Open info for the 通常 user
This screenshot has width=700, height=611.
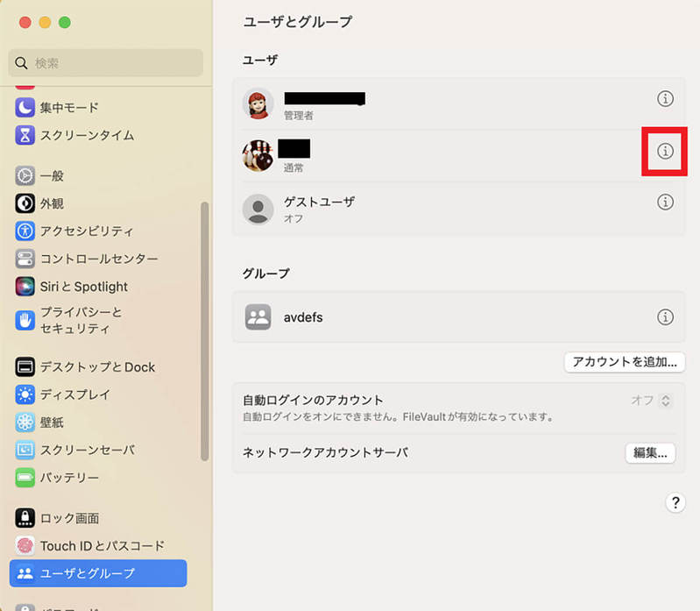click(665, 151)
